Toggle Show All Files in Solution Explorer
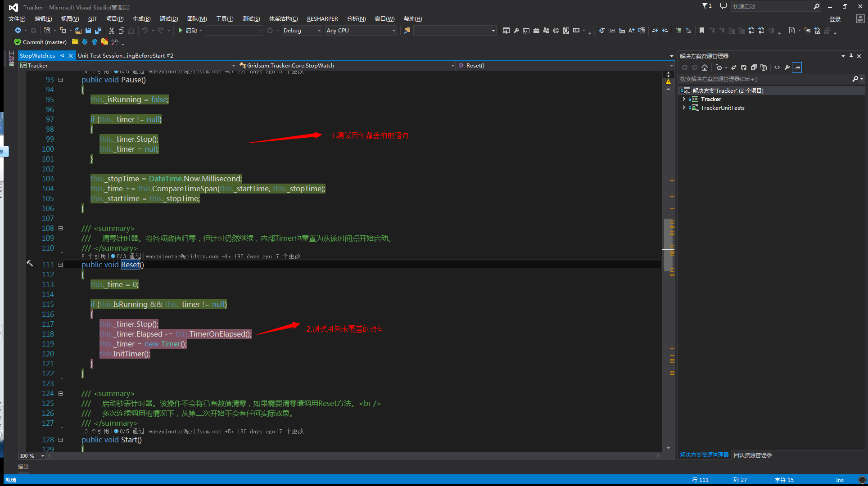This screenshot has height=486, width=868. point(764,67)
